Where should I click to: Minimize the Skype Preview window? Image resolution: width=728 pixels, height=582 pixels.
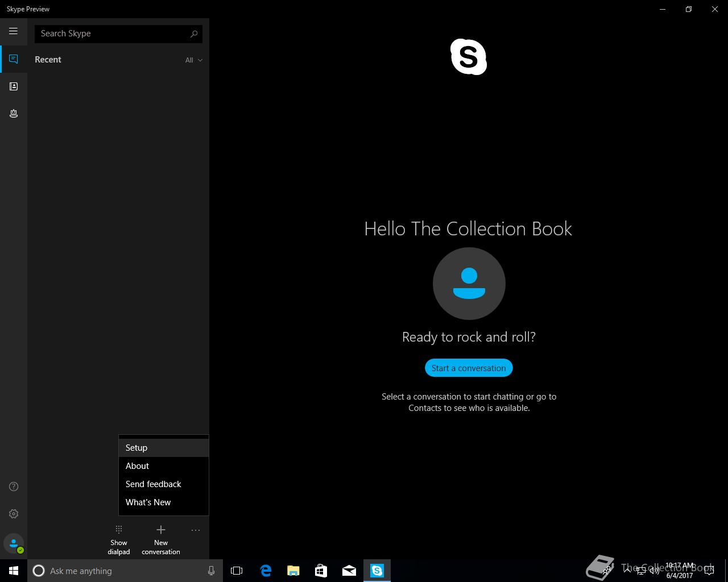[x=663, y=9]
